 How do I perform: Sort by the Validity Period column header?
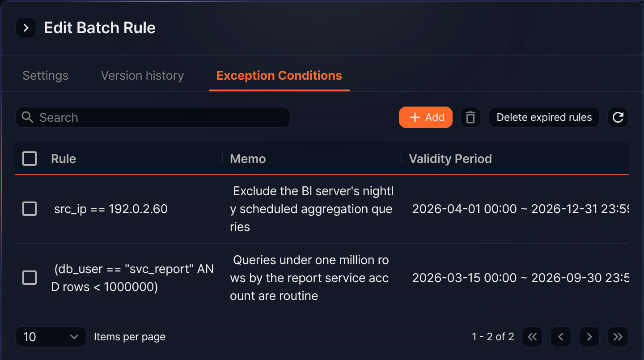pos(450,159)
